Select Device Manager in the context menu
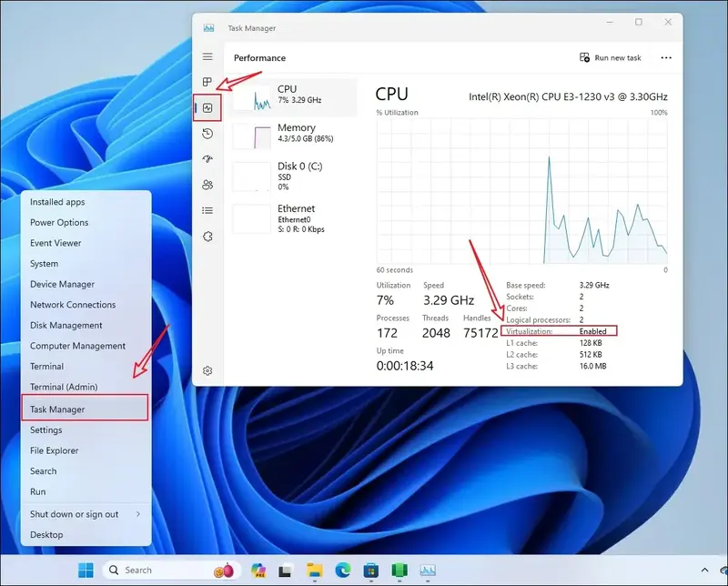728x586 pixels. point(62,284)
